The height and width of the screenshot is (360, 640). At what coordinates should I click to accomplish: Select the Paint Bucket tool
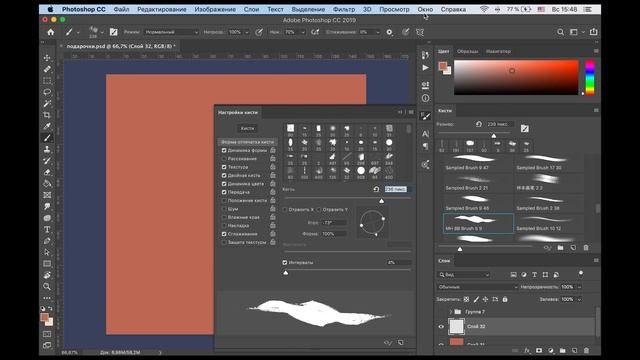point(47,184)
